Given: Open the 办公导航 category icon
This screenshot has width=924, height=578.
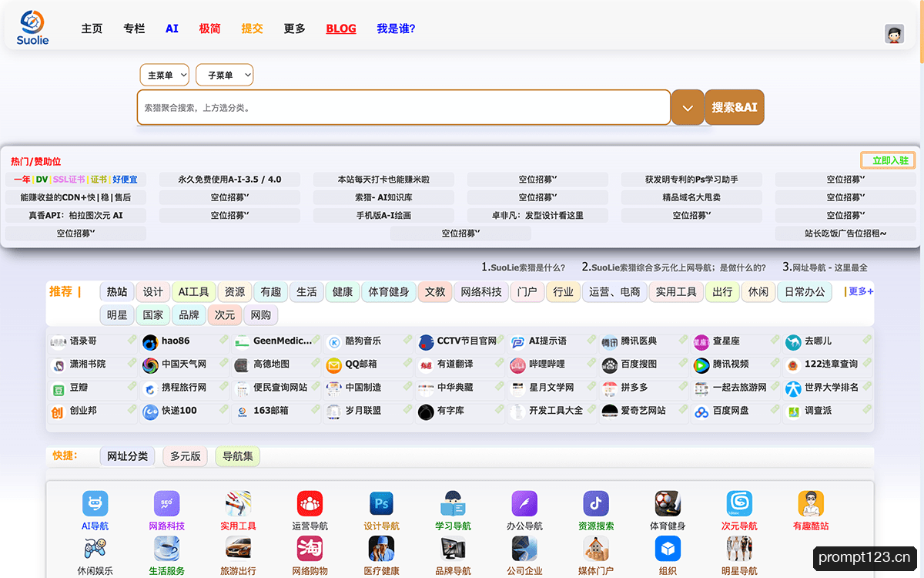Looking at the screenshot, I should [x=525, y=504].
